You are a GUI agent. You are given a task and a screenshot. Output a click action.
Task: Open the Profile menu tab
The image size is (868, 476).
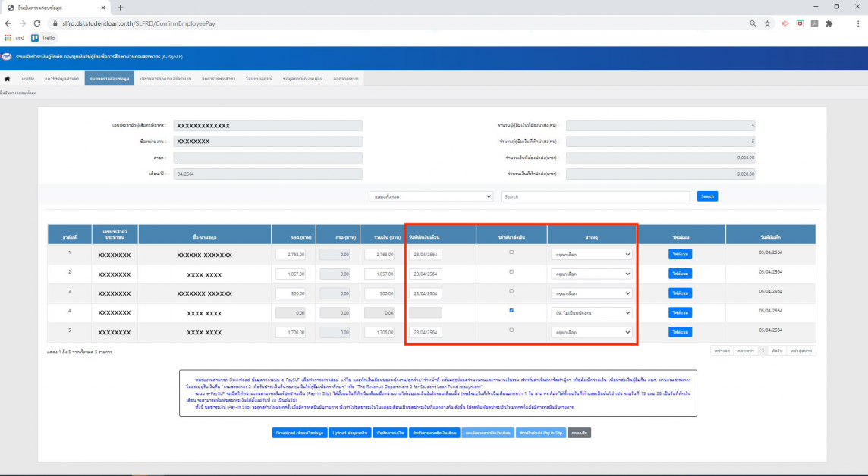pos(27,79)
